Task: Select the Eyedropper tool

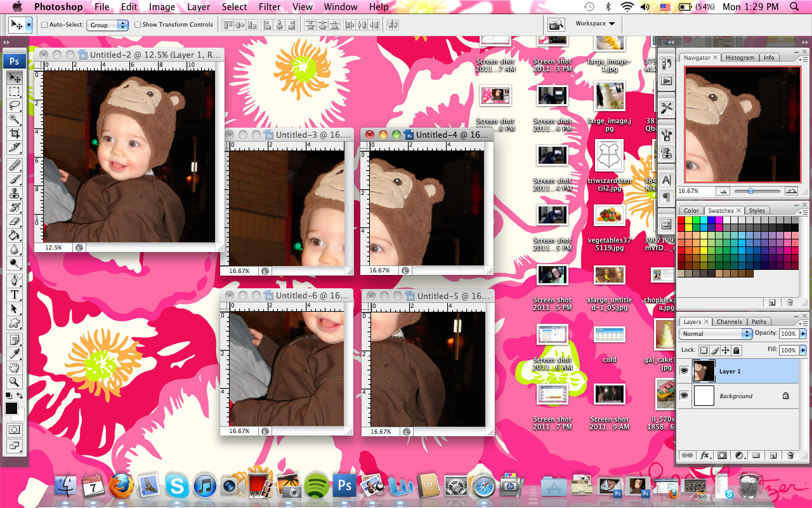Action: (15, 353)
